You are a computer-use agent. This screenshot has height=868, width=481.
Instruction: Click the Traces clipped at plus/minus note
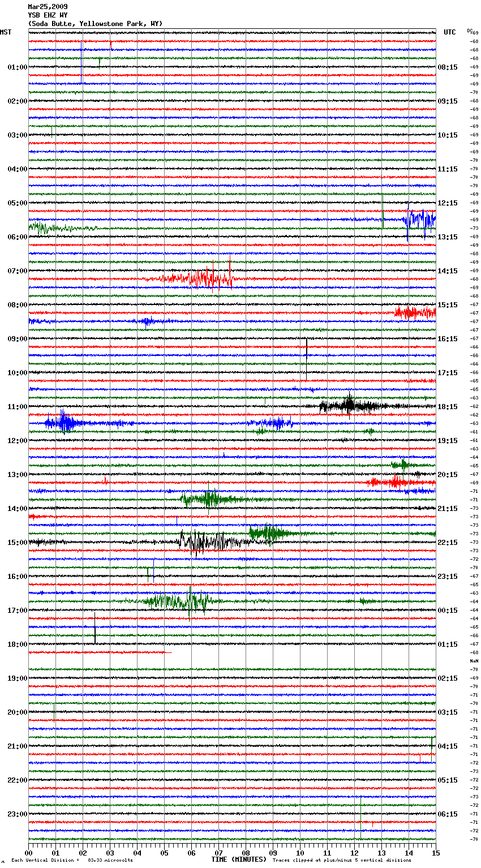pos(342,860)
